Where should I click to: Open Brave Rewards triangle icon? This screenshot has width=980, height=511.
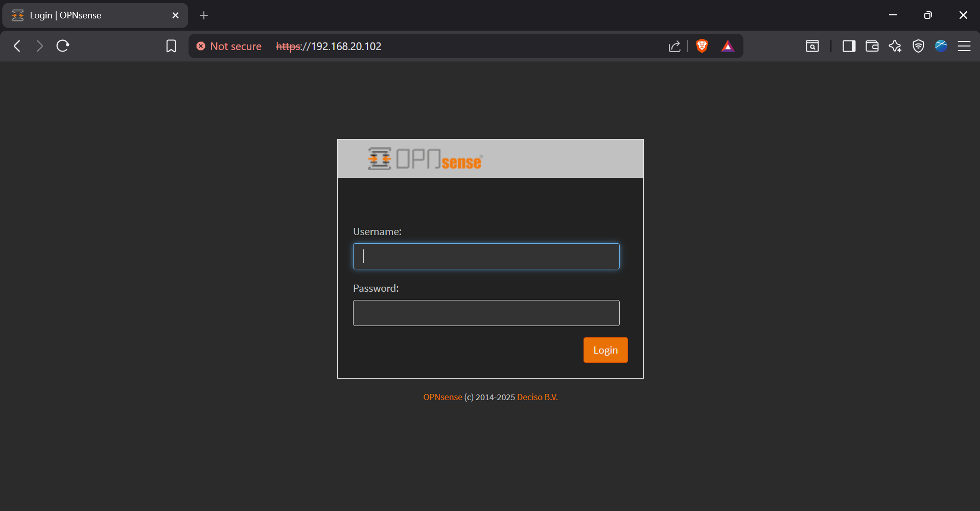tap(728, 47)
